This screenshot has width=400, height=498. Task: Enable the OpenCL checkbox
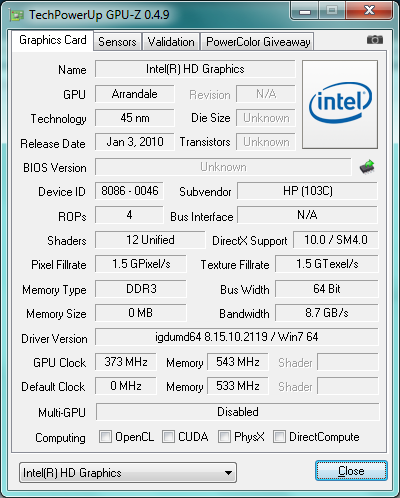pyautogui.click(x=105, y=436)
